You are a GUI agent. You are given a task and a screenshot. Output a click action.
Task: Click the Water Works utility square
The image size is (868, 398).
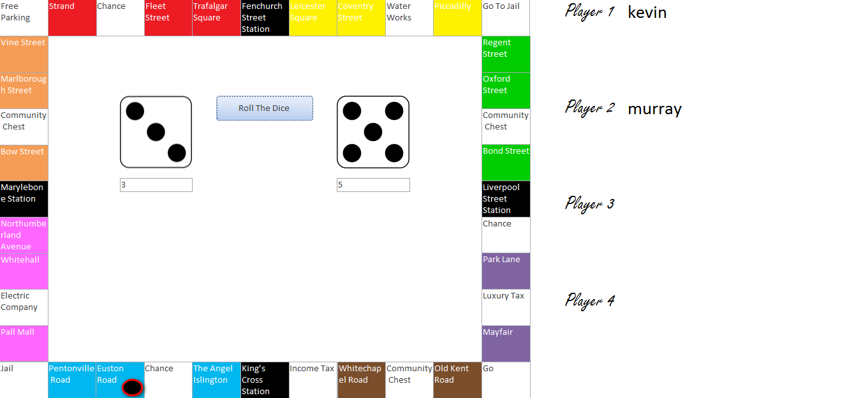click(x=409, y=18)
